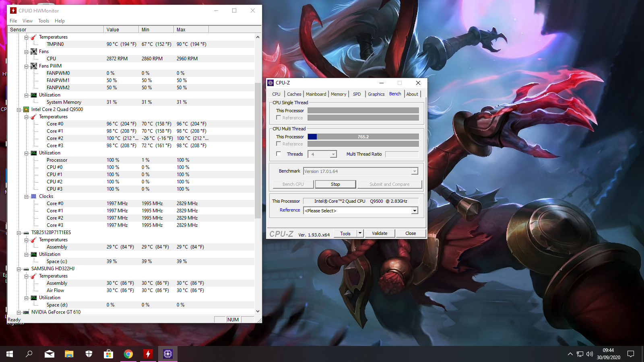Click the SAMSUNG HD322HJ drive icon
644x362 pixels.
[x=26, y=269]
